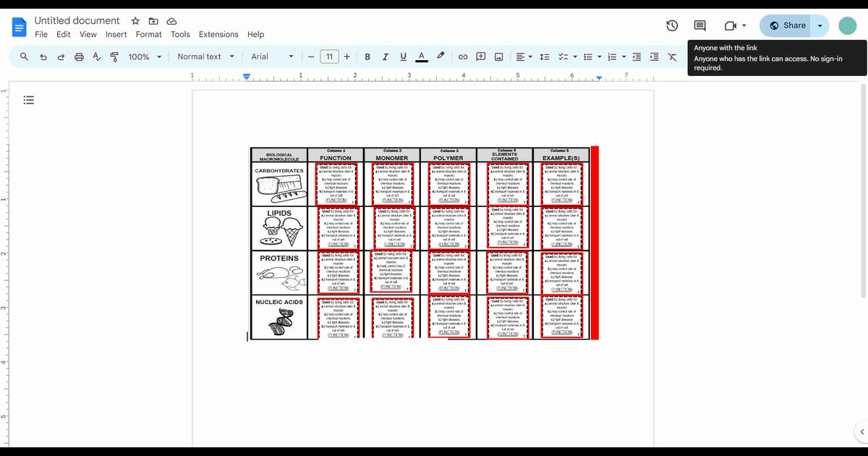Viewport: 868px width, 456px height.
Task: Click the Untitled document title
Action: pyautogui.click(x=77, y=20)
